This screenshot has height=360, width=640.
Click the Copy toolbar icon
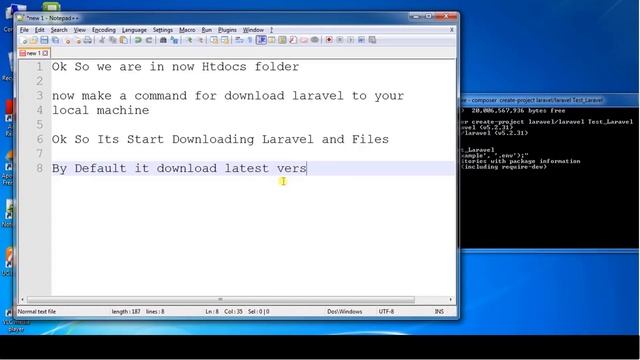click(113, 40)
